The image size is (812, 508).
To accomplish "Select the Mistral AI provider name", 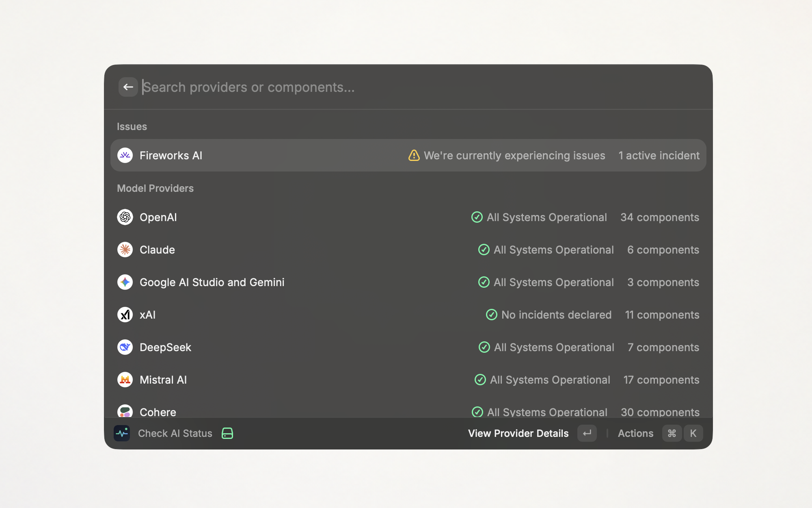I will pyautogui.click(x=163, y=380).
